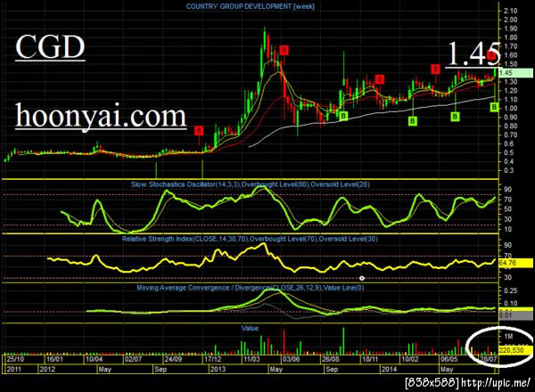Click the Slow Stochastics Oscillator(14,3,3) panel title

point(250,184)
